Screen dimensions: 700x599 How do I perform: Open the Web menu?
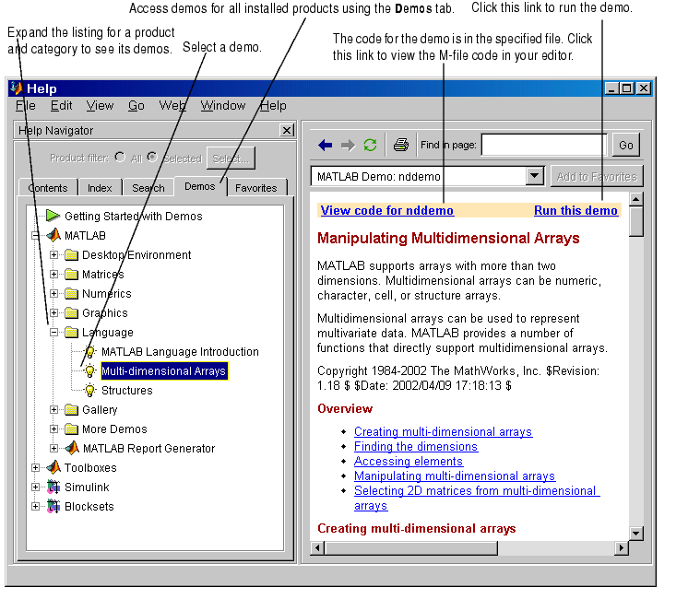click(x=172, y=106)
